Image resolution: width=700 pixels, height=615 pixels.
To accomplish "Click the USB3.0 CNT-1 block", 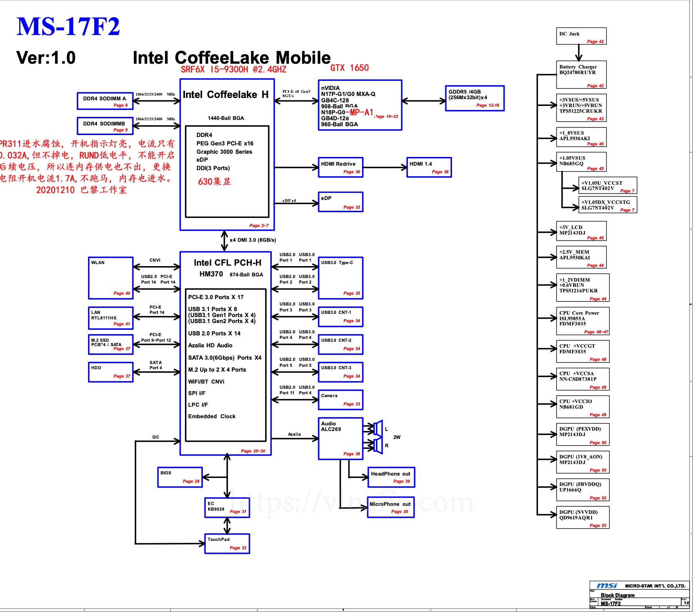I will pyautogui.click(x=341, y=317).
